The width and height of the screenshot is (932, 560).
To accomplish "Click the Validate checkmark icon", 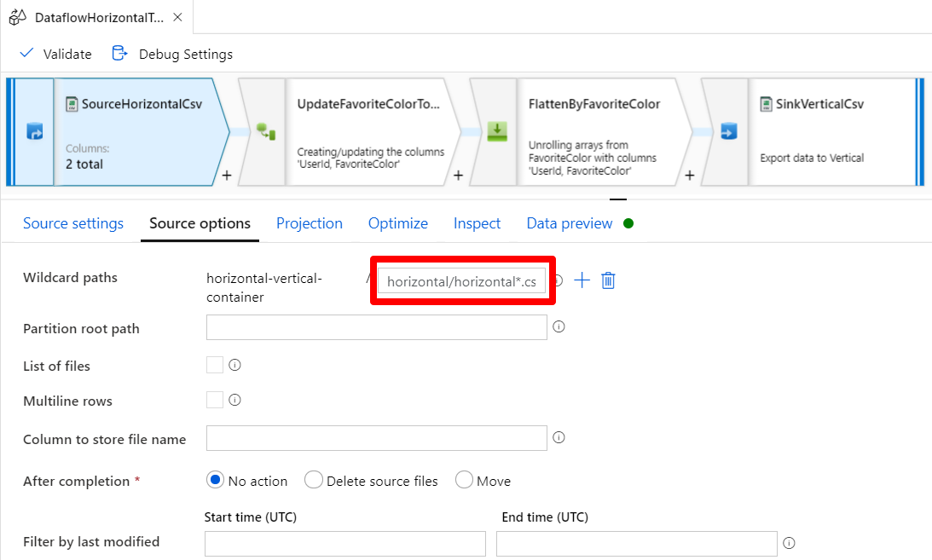I will point(26,54).
